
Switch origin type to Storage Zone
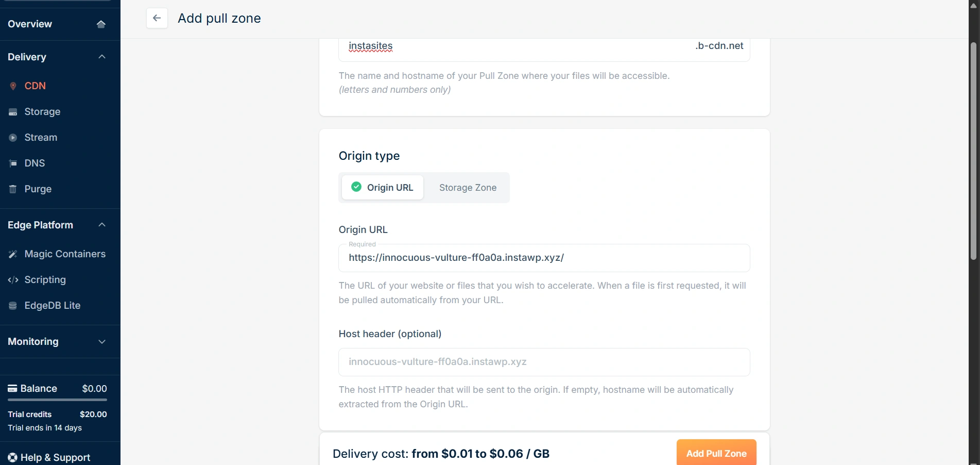click(467, 187)
